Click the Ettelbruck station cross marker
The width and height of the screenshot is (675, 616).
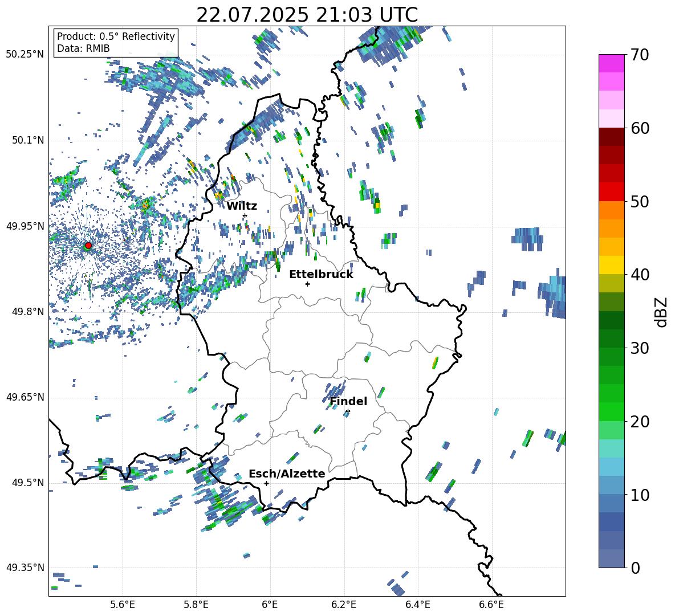(x=307, y=284)
